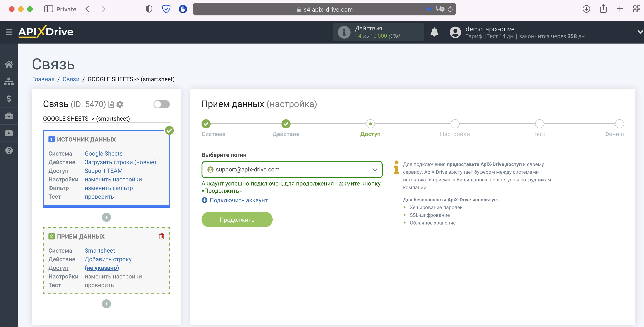Toggle the Safari sidebar button

coord(48,9)
